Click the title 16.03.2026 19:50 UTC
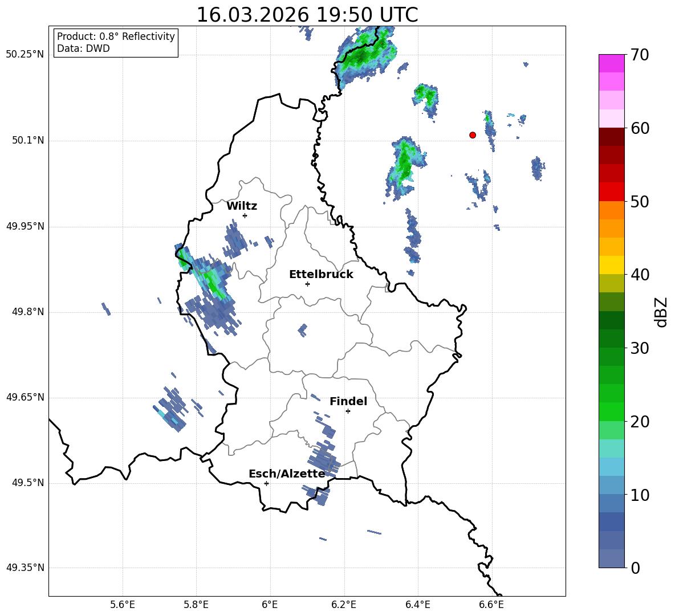 307,15
